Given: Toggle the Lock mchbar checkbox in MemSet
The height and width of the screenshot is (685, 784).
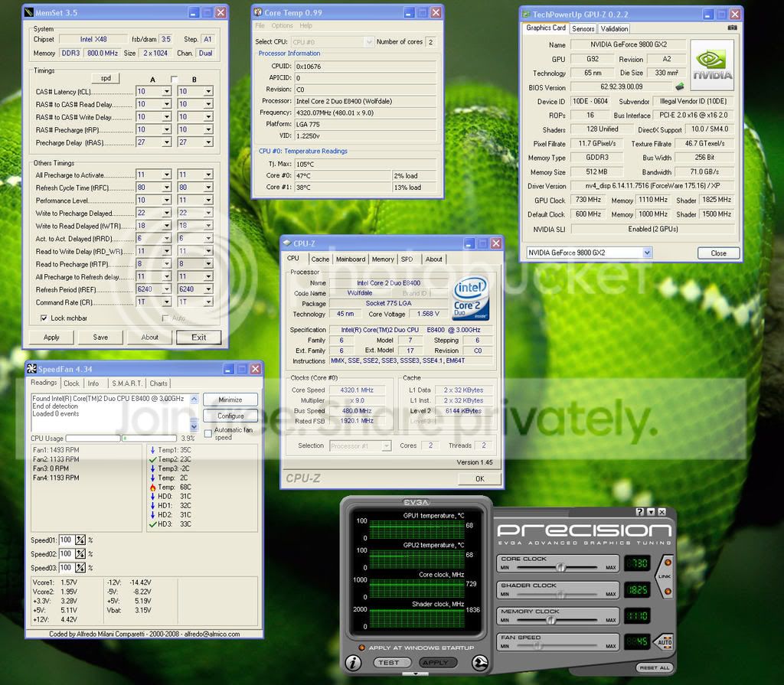Looking at the screenshot, I should click(x=44, y=318).
